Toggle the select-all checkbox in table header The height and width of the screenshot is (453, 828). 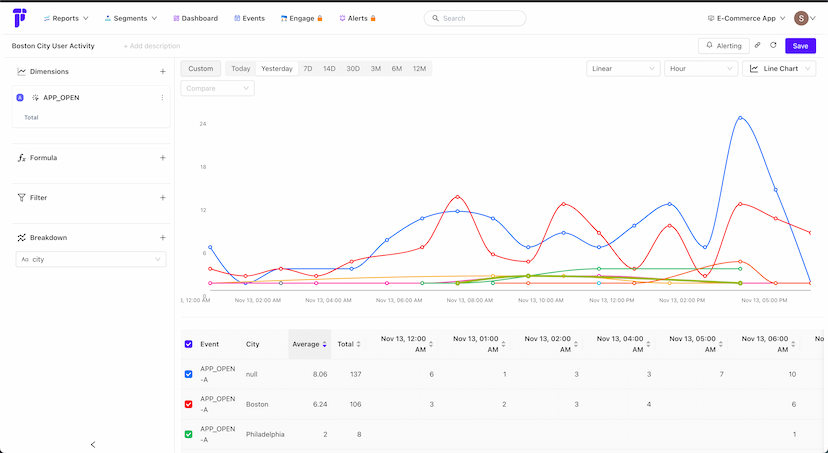click(x=189, y=344)
